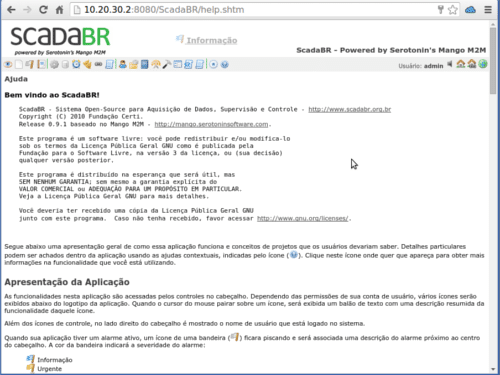Open the Informação header link
The height and width of the screenshot is (375, 500).
[x=212, y=40]
